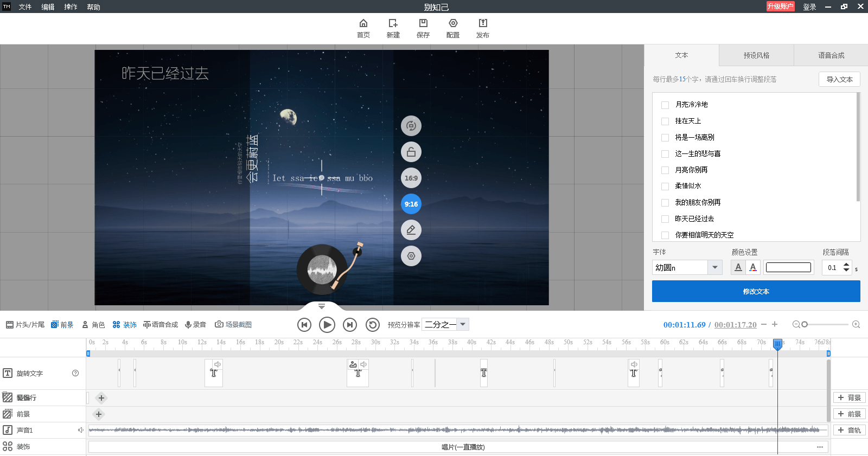Image resolution: width=868 pixels, height=456 pixels.
Task: Click the text color underline A icon
Action: (x=738, y=267)
